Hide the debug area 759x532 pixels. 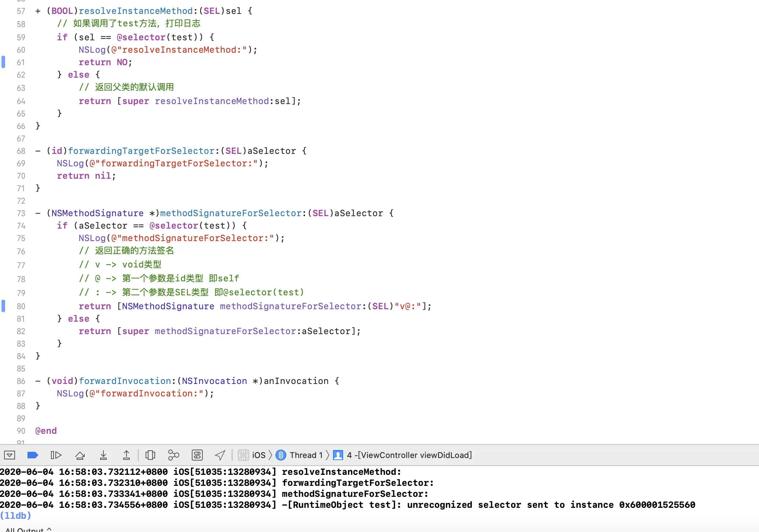(x=9, y=455)
